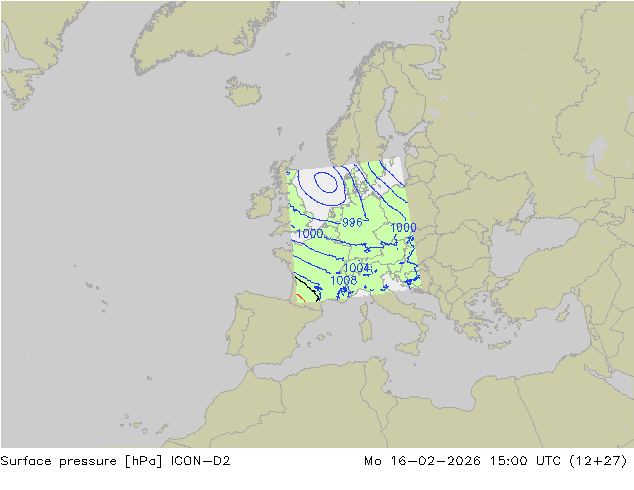
Task: Click Ireland on the map
Action: [x=262, y=202]
